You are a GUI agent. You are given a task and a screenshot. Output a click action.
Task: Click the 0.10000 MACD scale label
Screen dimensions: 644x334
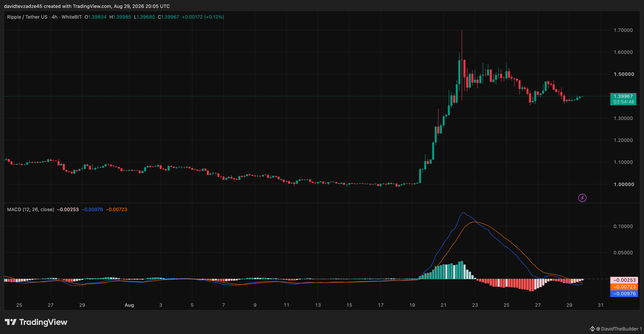623,226
